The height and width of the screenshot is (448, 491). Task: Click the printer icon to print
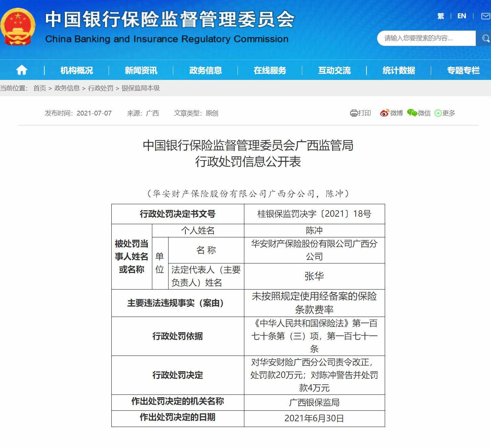pos(354,113)
